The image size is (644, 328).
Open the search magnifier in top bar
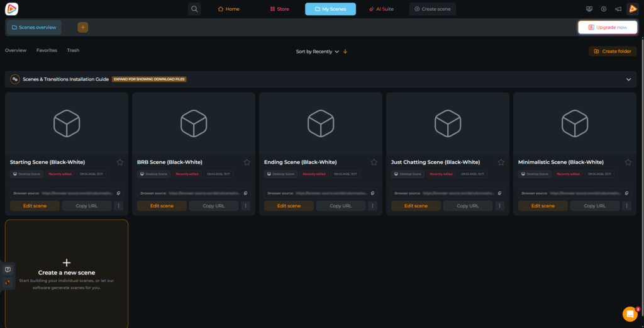point(194,9)
